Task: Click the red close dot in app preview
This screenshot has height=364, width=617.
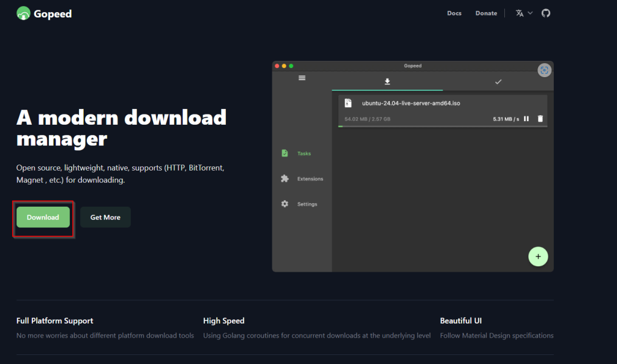Action: click(277, 66)
